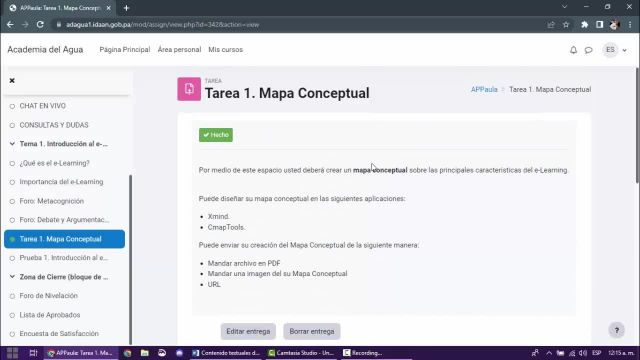This screenshot has width=640, height=360.
Task: Click Borrar entrega button
Action: pos(312,331)
